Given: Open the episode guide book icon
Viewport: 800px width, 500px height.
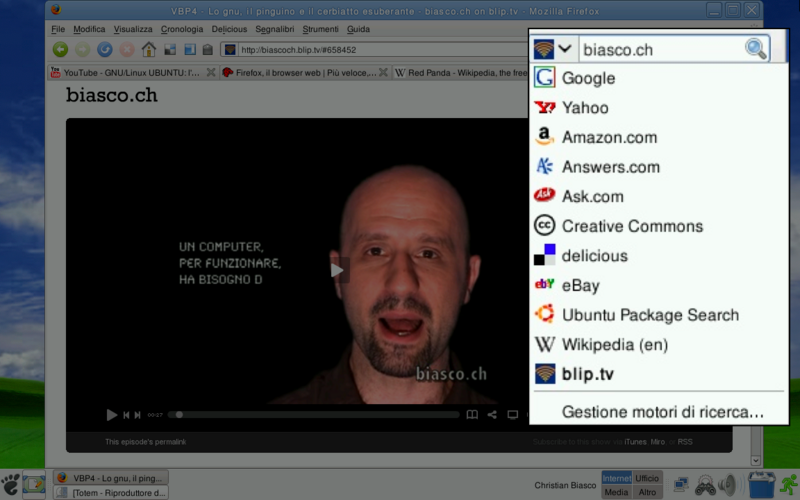Looking at the screenshot, I should (x=472, y=415).
